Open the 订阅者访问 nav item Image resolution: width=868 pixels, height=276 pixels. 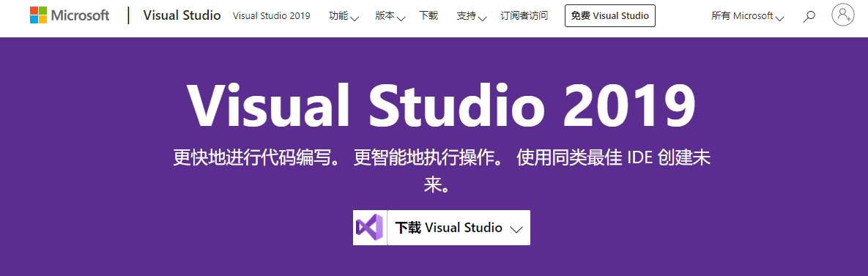[524, 15]
